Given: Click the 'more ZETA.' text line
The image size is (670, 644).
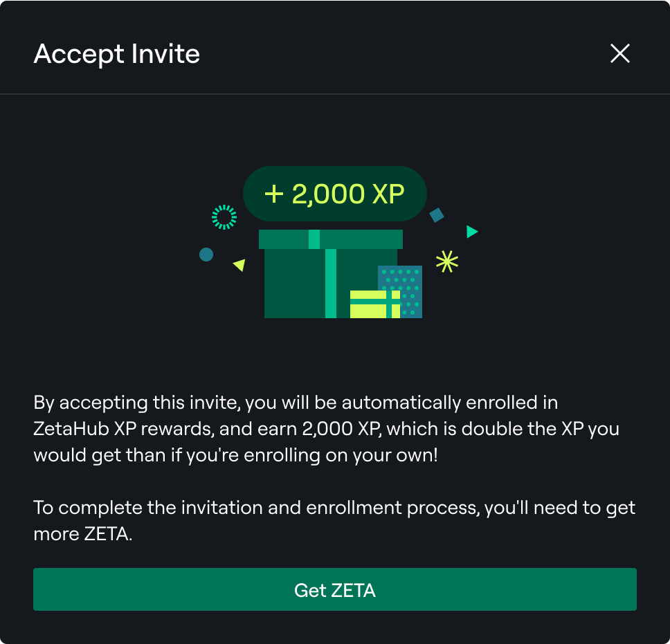Looking at the screenshot, I should (82, 535).
